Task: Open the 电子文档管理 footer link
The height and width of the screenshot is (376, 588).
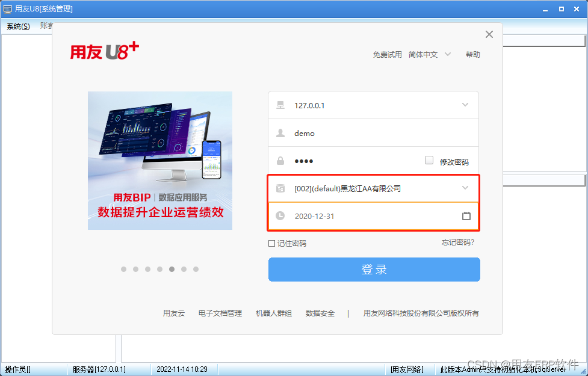Action: click(x=220, y=313)
